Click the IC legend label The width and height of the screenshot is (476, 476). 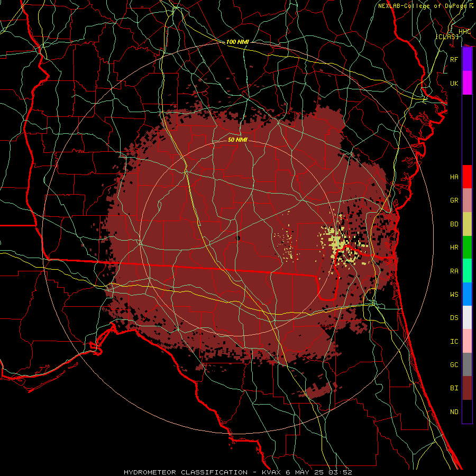click(454, 341)
